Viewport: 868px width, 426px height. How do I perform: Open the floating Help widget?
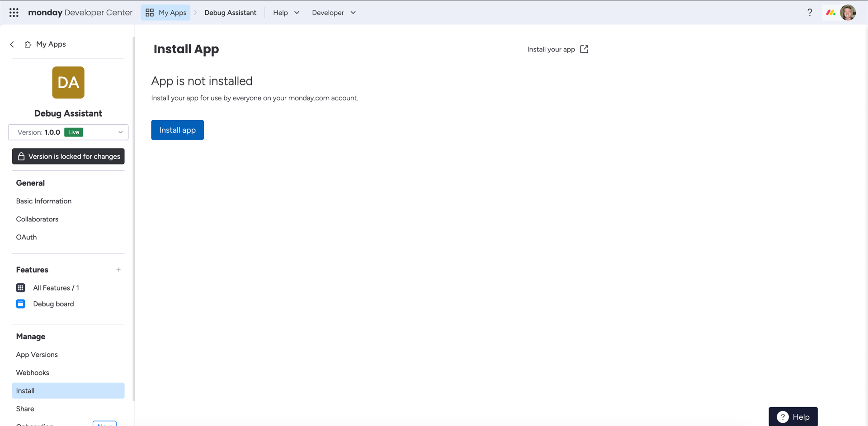pyautogui.click(x=793, y=417)
